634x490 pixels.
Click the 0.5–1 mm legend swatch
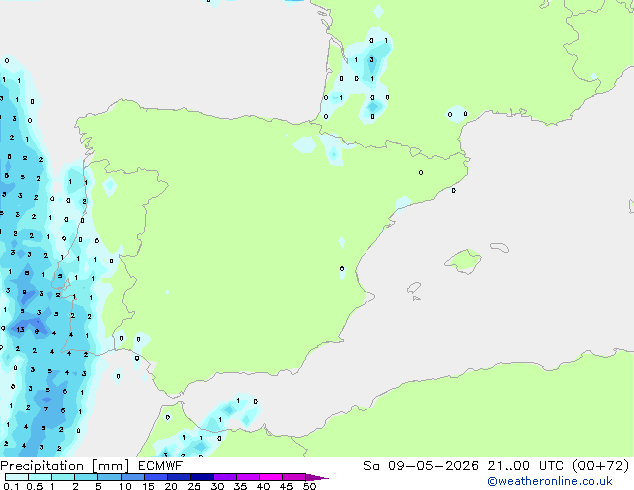coord(40,477)
